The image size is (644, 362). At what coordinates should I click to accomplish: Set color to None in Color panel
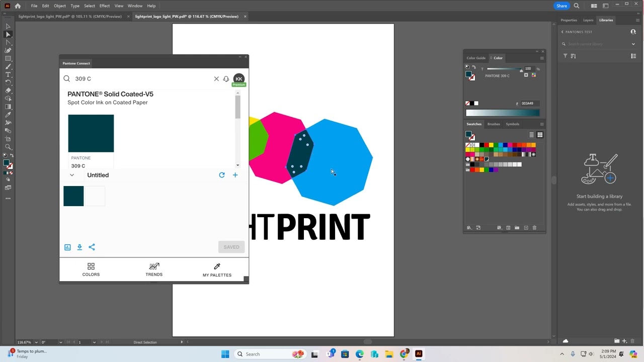click(468, 103)
